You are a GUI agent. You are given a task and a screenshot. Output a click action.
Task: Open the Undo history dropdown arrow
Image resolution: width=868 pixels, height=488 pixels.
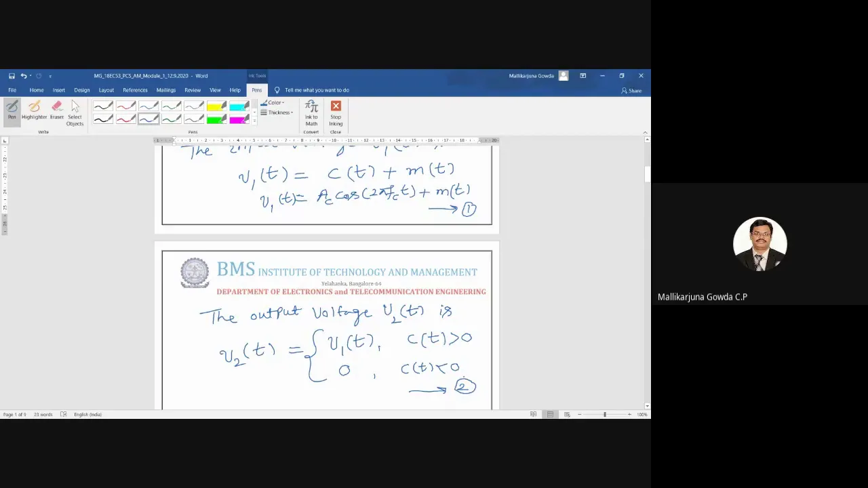point(31,76)
